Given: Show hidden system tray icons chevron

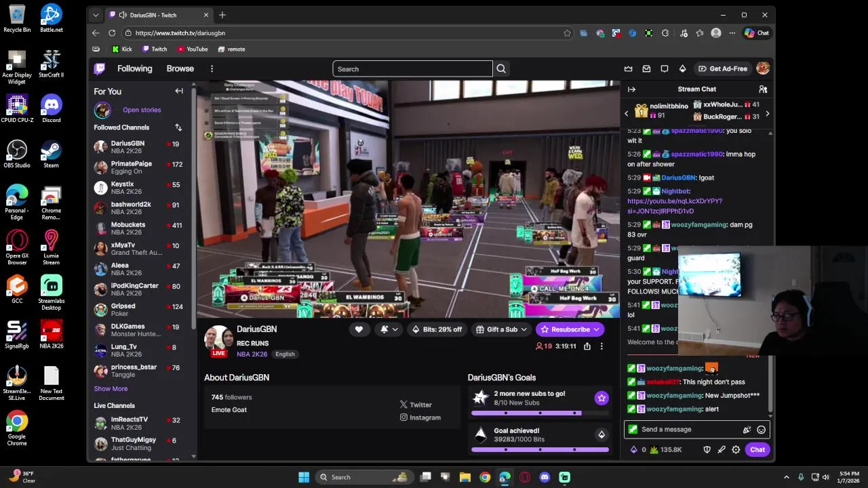Looking at the screenshot, I should pos(787,477).
